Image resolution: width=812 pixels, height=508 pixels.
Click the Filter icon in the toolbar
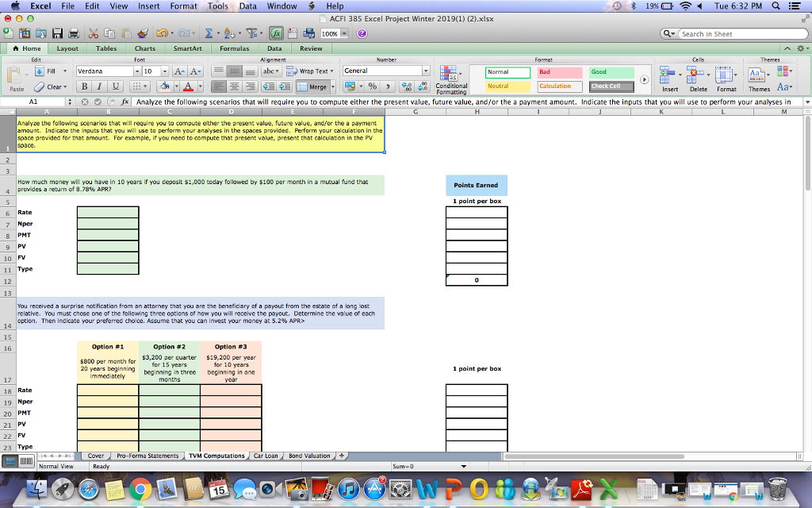(x=252, y=33)
